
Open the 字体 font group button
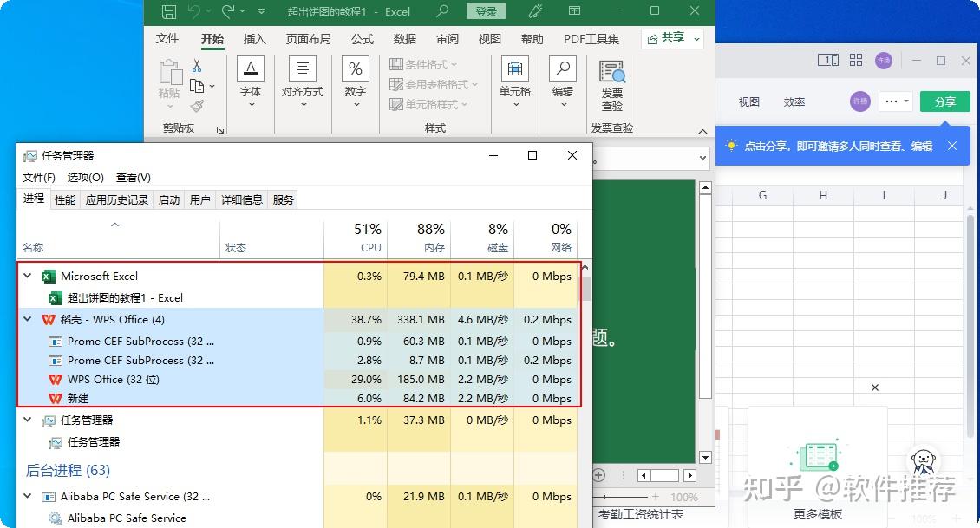click(251, 81)
